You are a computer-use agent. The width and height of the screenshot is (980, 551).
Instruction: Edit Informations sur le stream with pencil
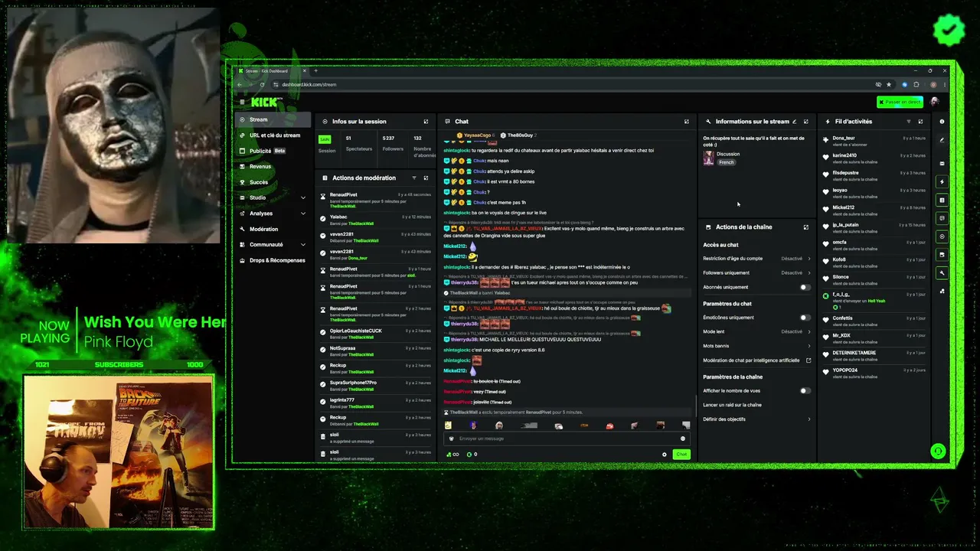click(x=794, y=121)
